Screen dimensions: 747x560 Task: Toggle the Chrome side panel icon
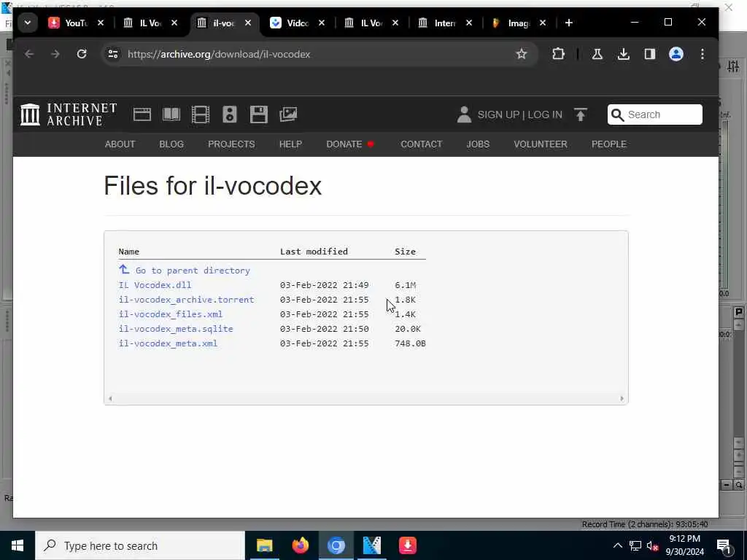pyautogui.click(x=650, y=54)
